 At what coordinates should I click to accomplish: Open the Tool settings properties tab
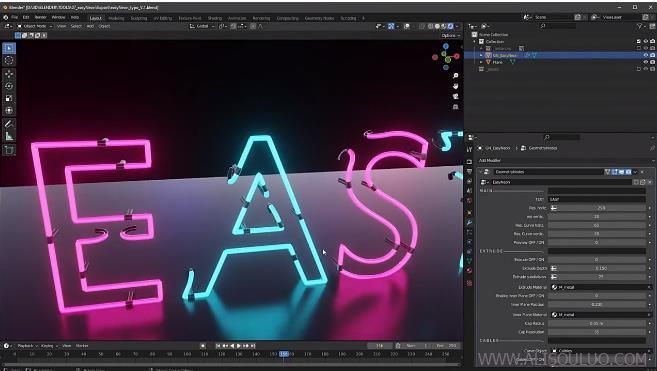470,149
